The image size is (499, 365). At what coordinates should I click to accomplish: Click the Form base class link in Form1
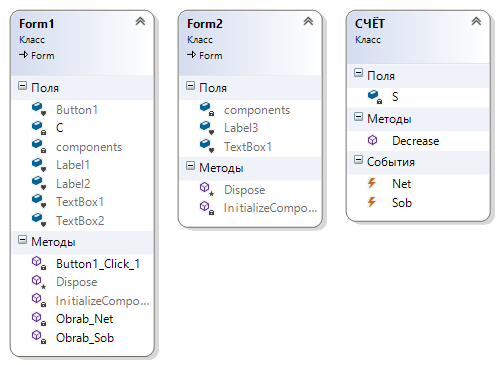(42, 56)
